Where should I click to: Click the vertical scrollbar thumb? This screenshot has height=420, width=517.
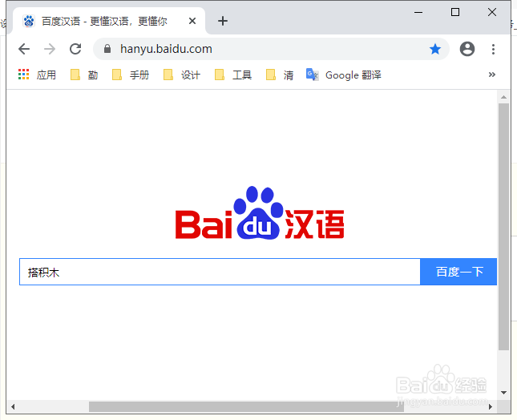click(x=503, y=227)
